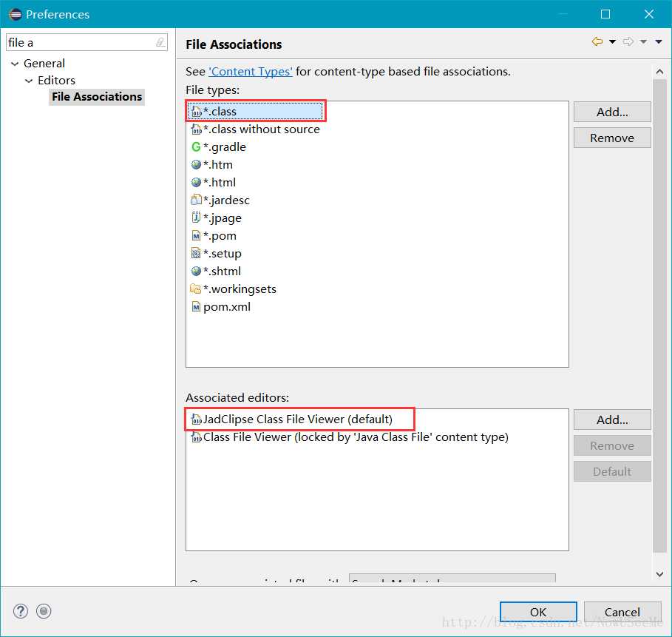The image size is (672, 637).
Task: Click scroll down arrow of page scrollbar
Action: pyautogui.click(x=659, y=573)
